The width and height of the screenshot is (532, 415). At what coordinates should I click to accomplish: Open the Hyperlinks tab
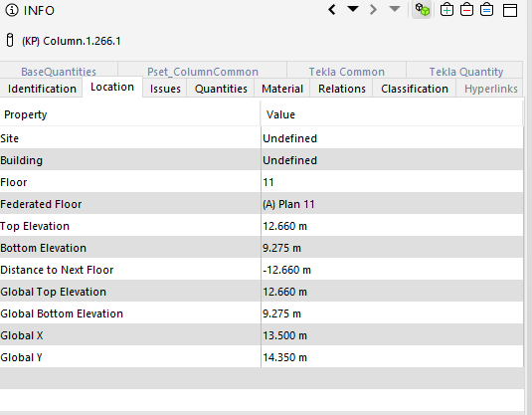tap(490, 89)
